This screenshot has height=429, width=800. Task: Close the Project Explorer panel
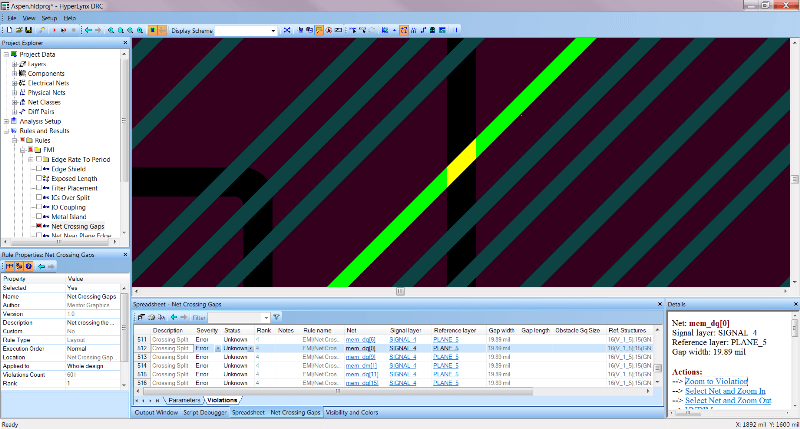[x=125, y=43]
